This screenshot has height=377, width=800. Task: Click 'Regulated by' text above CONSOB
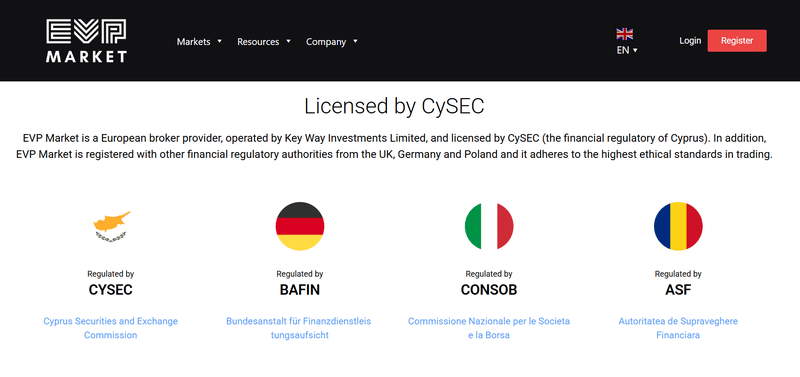coord(489,274)
